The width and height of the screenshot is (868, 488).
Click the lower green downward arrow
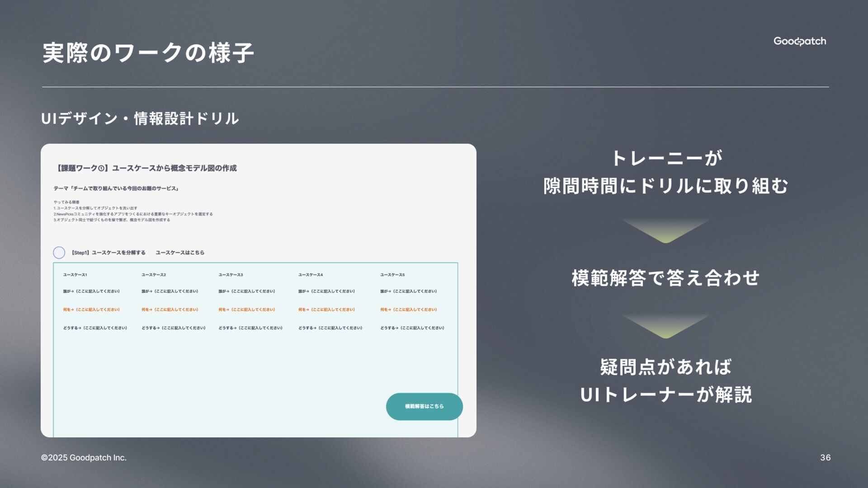(665, 326)
